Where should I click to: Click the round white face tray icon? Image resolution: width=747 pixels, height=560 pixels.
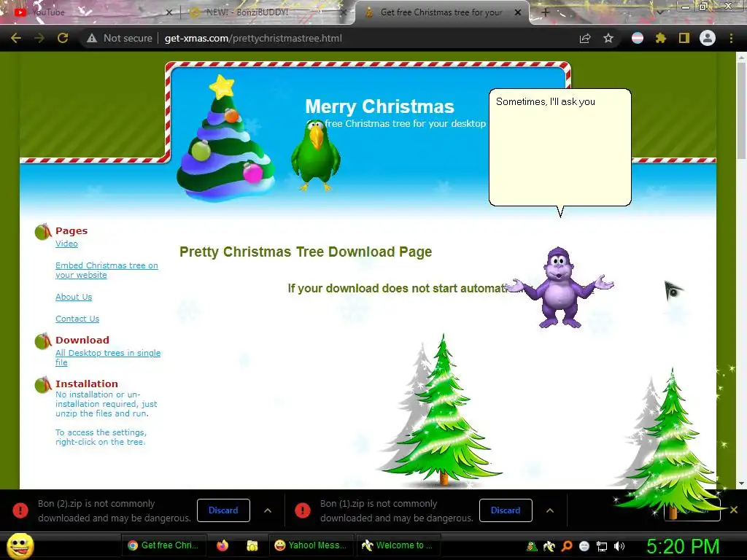(584, 546)
